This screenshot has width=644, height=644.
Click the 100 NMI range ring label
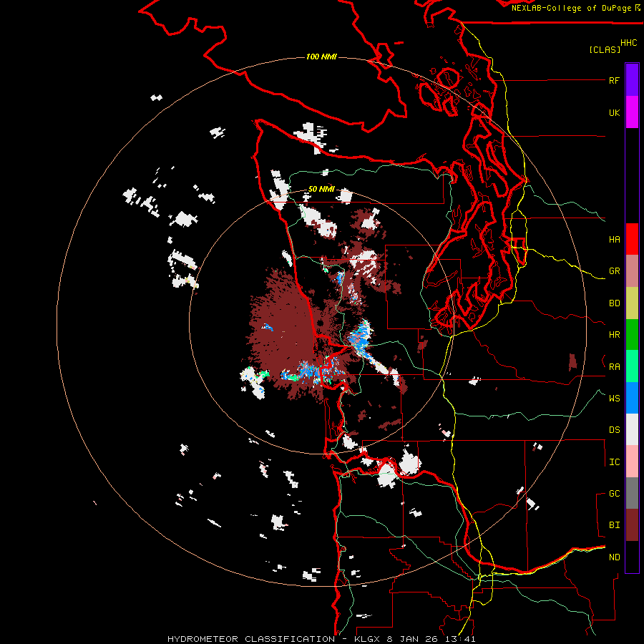tap(321, 57)
